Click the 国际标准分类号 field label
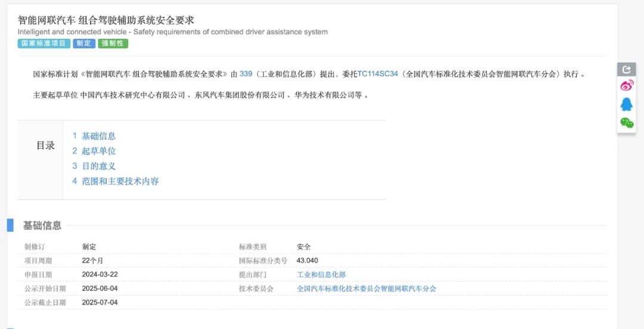This screenshot has height=329, width=644. click(x=264, y=261)
